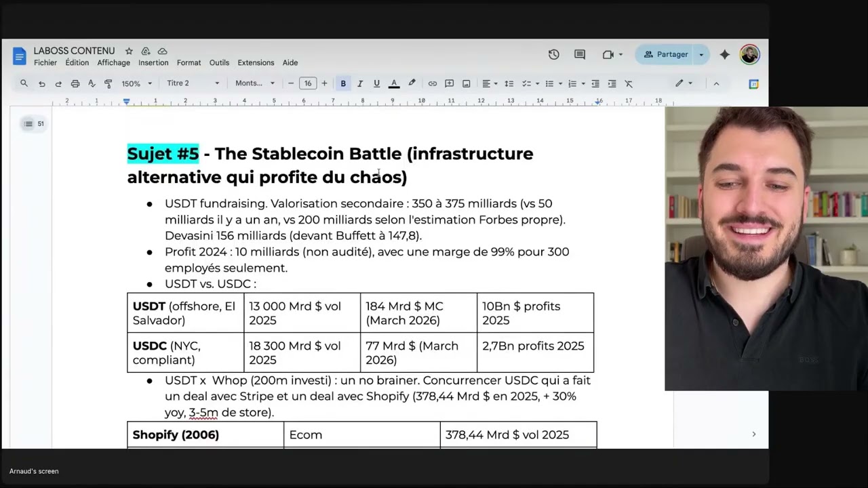Screen dimensions: 868x488
Task: Click the font size field showing 16
Action: 308,83
